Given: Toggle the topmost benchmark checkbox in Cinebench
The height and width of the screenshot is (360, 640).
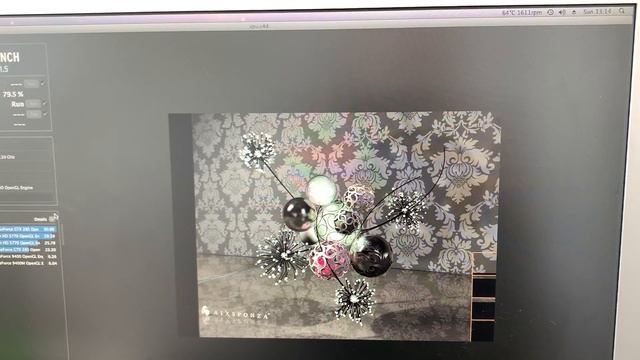Looking at the screenshot, I should tap(43, 83).
